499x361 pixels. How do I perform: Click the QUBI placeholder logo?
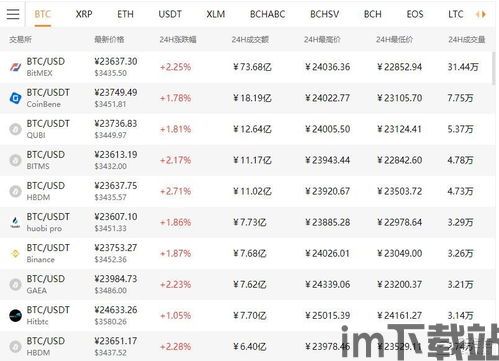(15, 129)
